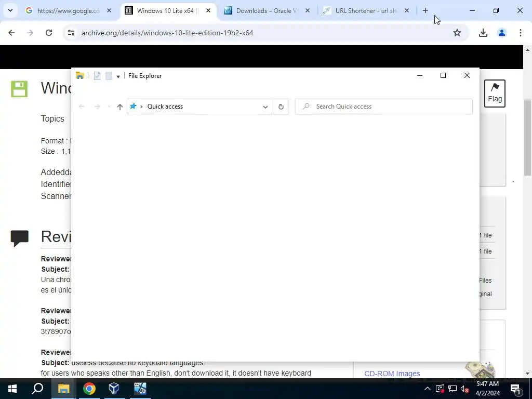Expand the breadcrumb chevron before Quick access

(x=141, y=107)
